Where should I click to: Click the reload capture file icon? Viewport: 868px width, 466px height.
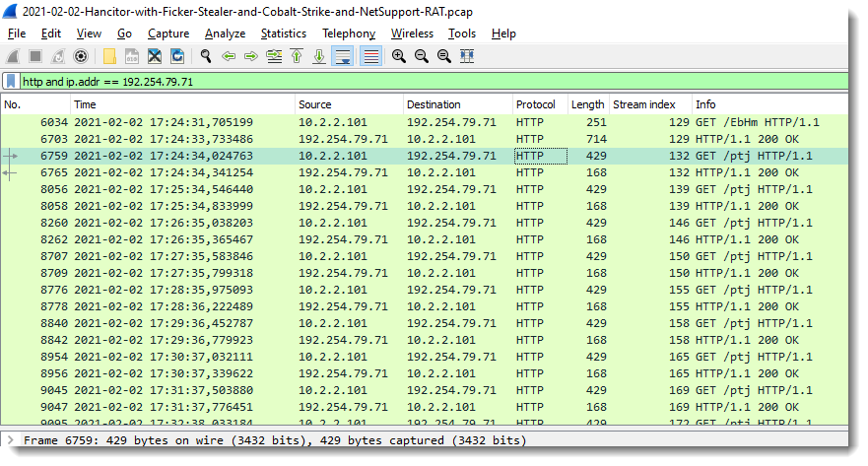point(177,56)
